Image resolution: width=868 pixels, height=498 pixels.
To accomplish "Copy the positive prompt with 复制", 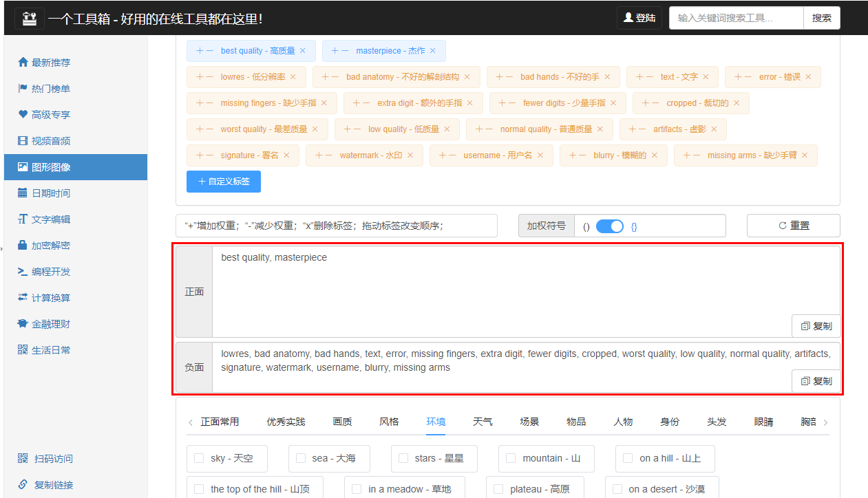I will pos(816,326).
